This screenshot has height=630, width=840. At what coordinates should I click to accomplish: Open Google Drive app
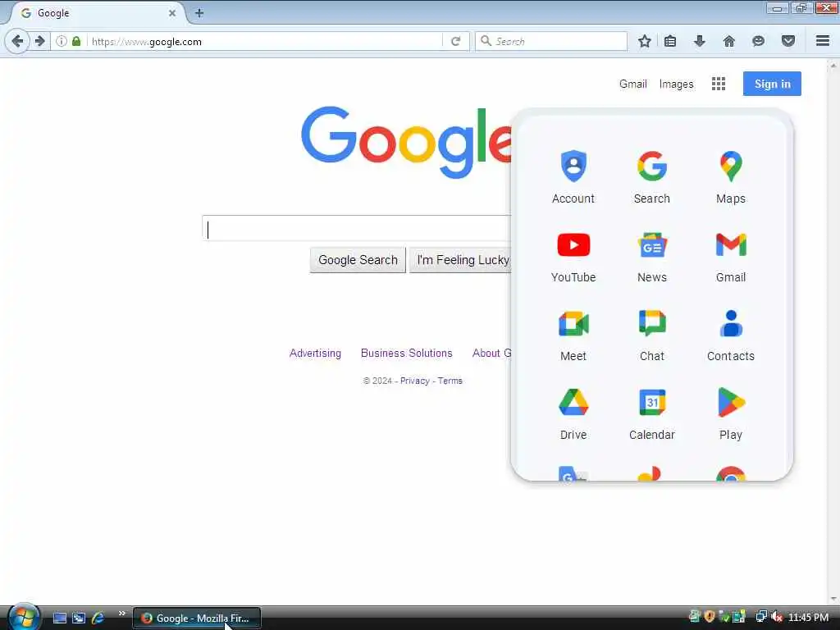[573, 413]
